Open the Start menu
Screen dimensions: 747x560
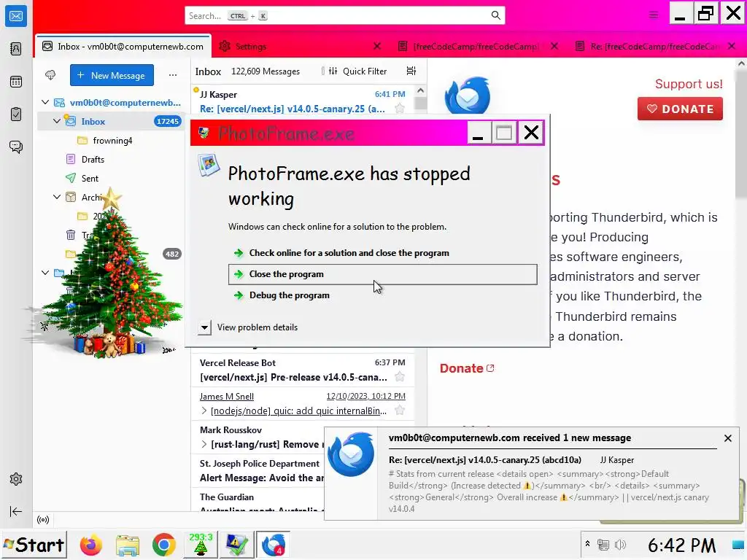pos(34,545)
